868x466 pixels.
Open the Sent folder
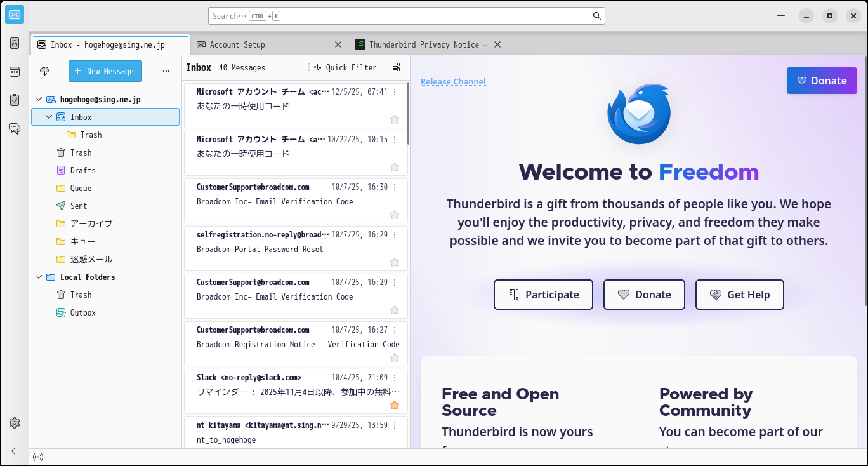105,206
